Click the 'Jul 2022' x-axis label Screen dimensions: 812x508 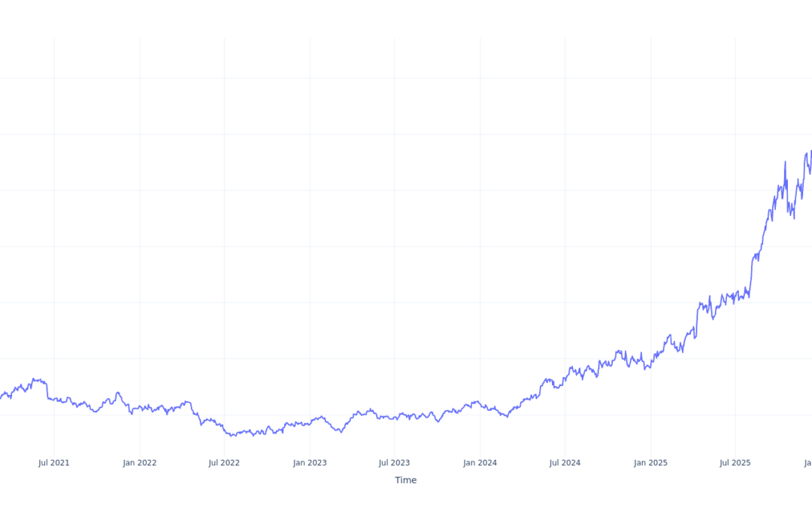click(x=224, y=463)
